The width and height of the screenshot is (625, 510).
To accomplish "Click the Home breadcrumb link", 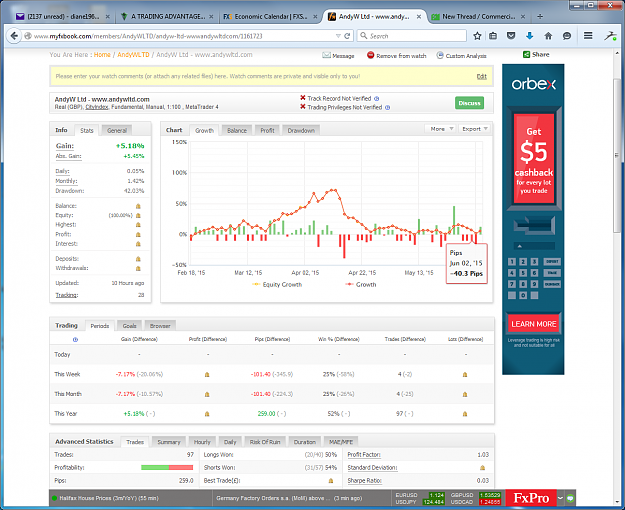I will [102, 55].
